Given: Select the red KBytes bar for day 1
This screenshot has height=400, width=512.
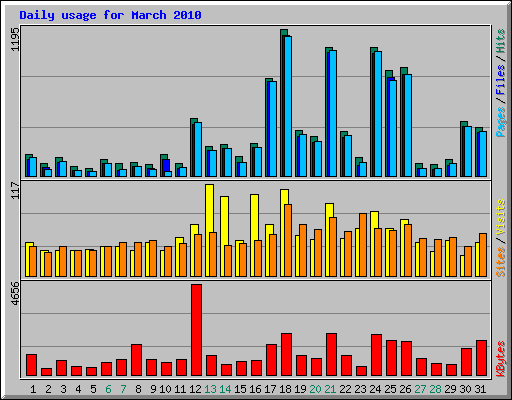Looking at the screenshot, I should point(31,365).
